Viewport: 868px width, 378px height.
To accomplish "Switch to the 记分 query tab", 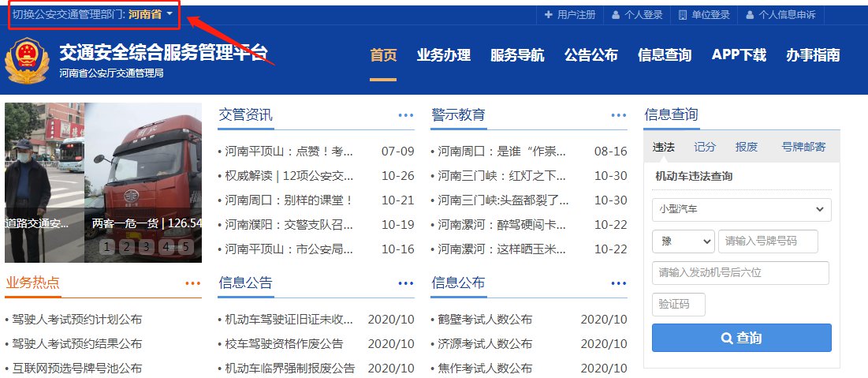I will tap(705, 147).
